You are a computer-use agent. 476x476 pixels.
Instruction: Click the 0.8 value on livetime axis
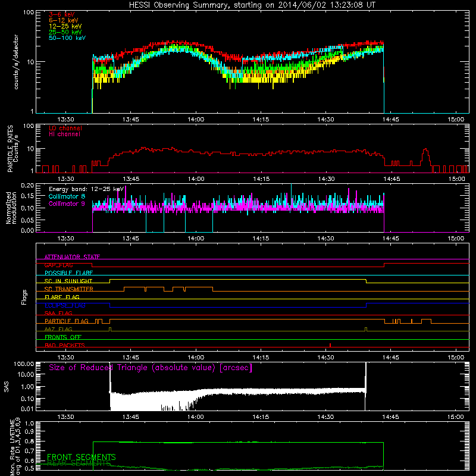(x=29, y=441)
